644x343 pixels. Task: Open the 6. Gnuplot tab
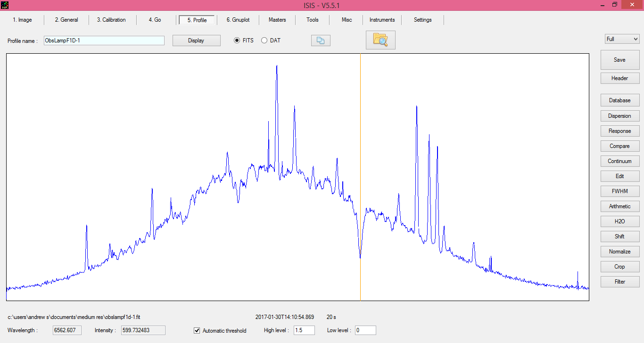click(x=238, y=20)
